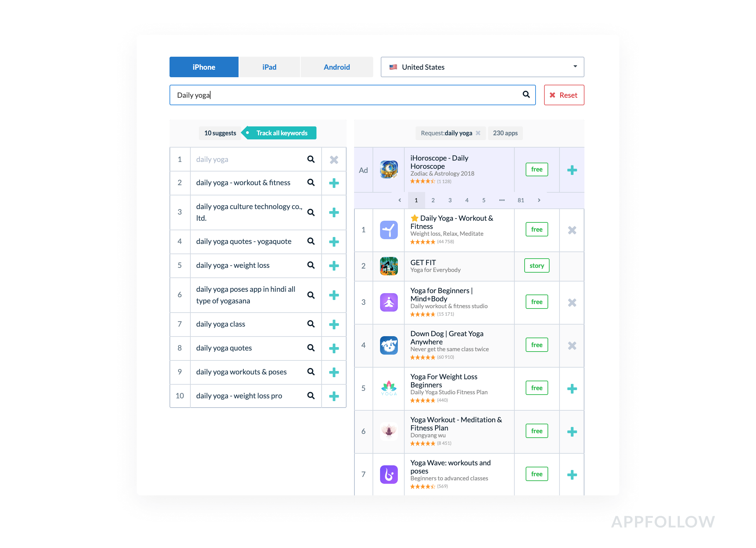Open the United States country dropdown
Viewport: 756px width, 548px height.
482,67
